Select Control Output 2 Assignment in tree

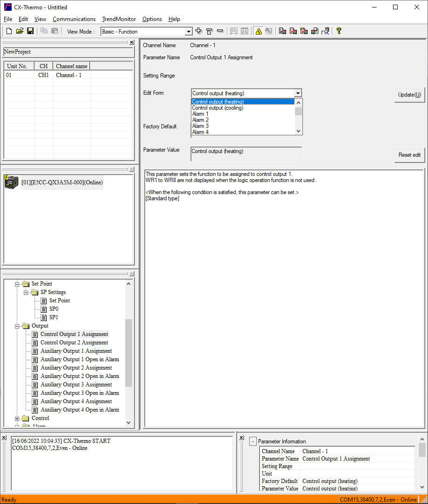(74, 343)
